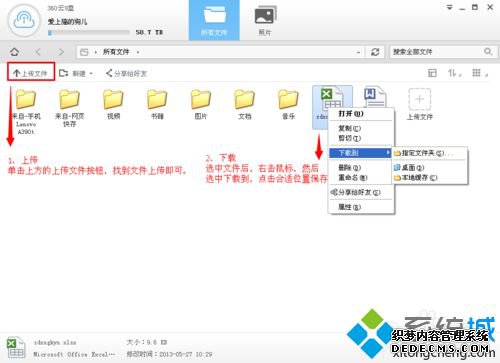Click the 上传文件 toolbar button
Screen dimensions: 500x363
pyautogui.click(x=31, y=73)
